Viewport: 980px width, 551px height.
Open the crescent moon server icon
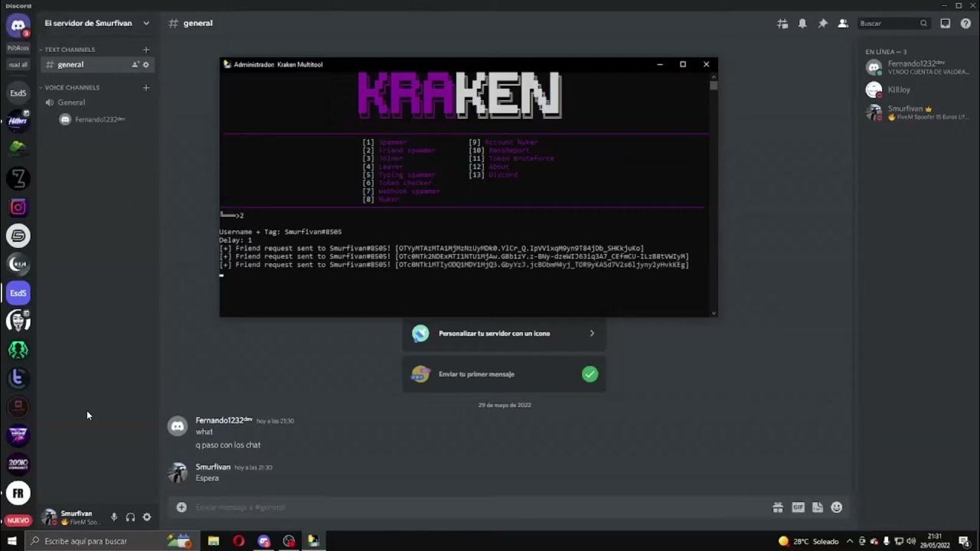pos(18,264)
